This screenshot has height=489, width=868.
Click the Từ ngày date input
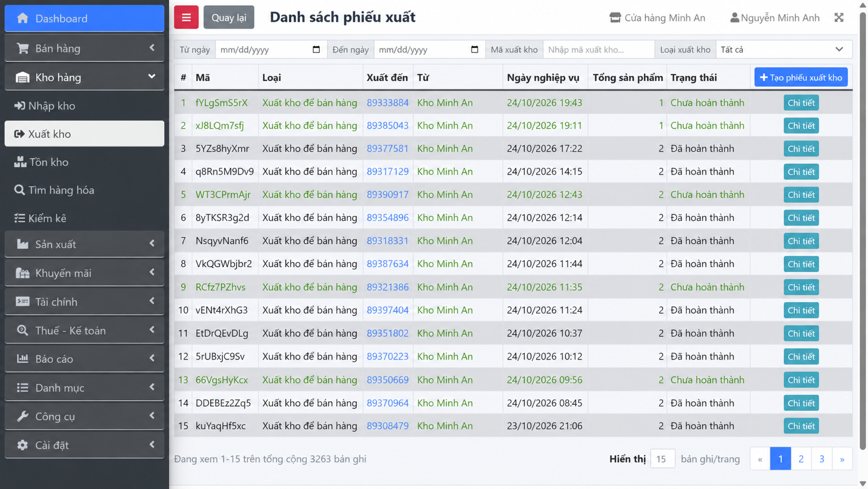(270, 49)
